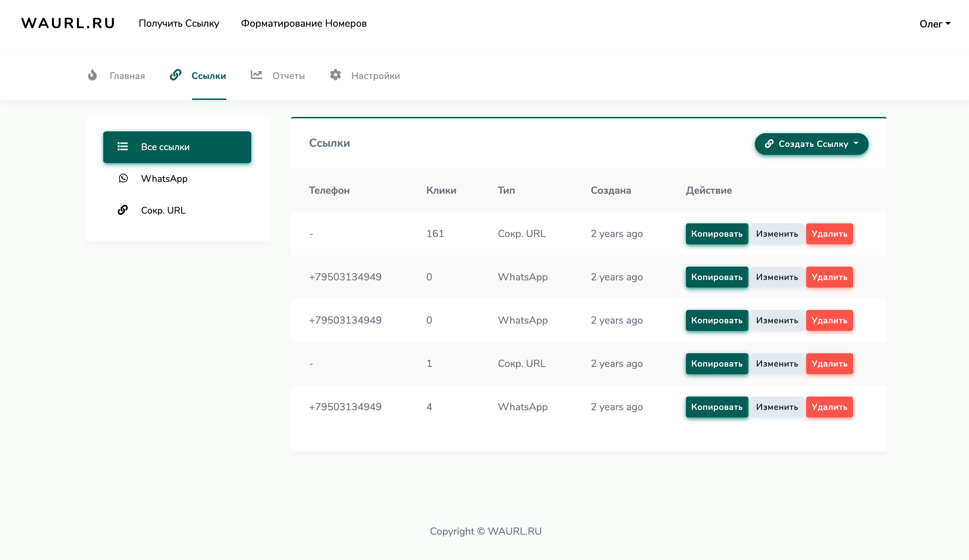Click the WAURL.RU logo
The height and width of the screenshot is (560, 969).
tap(68, 23)
